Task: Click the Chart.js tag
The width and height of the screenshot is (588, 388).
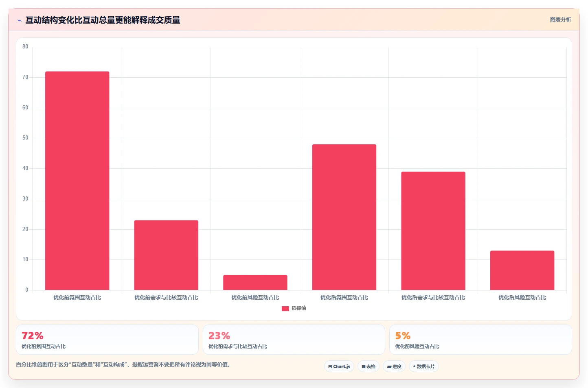Action: (x=339, y=366)
